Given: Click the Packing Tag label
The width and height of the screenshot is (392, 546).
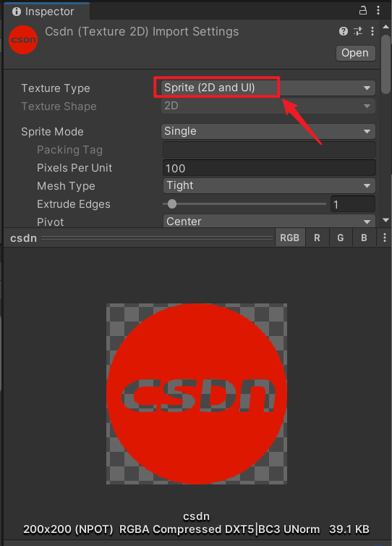Looking at the screenshot, I should click(69, 150).
